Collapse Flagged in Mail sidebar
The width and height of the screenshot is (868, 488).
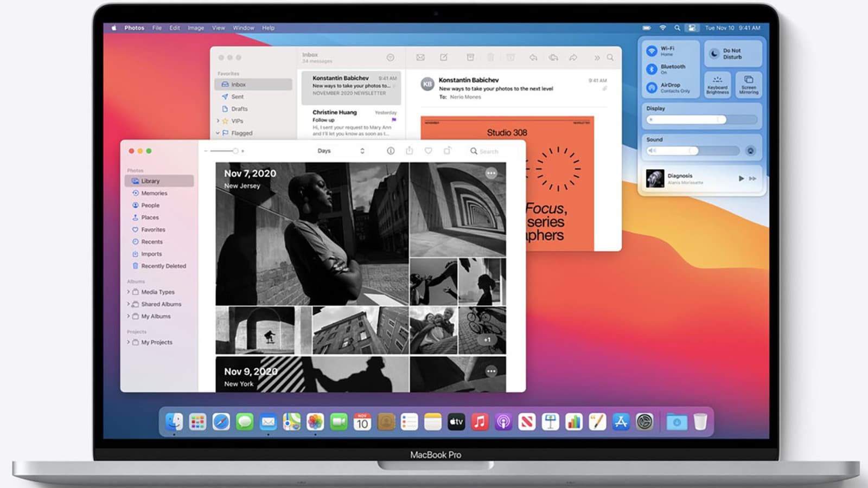coord(218,133)
